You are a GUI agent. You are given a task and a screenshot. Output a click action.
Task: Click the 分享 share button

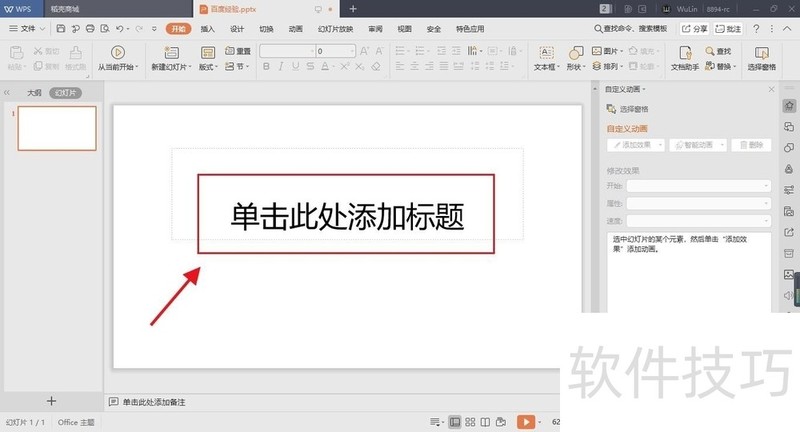point(694,29)
